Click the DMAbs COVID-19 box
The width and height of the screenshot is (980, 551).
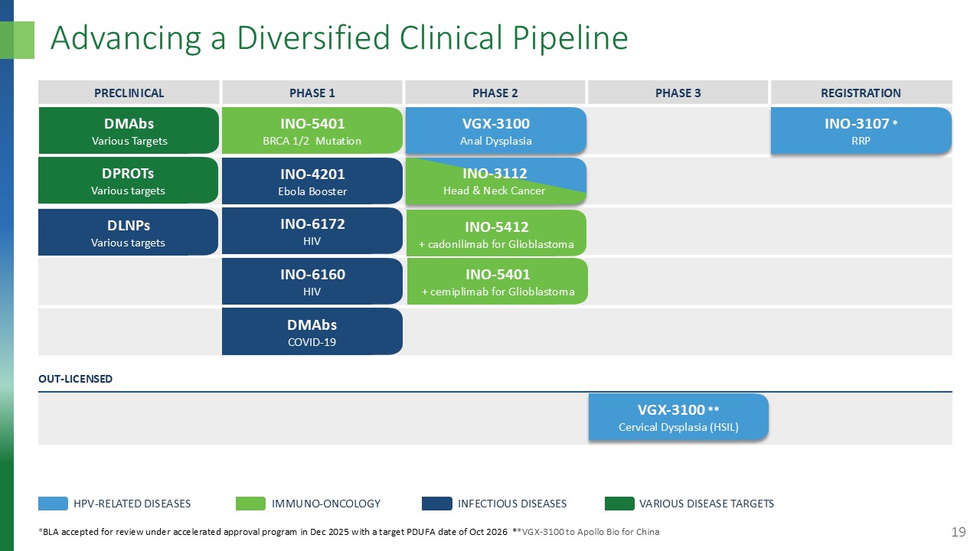pyautogui.click(x=312, y=331)
